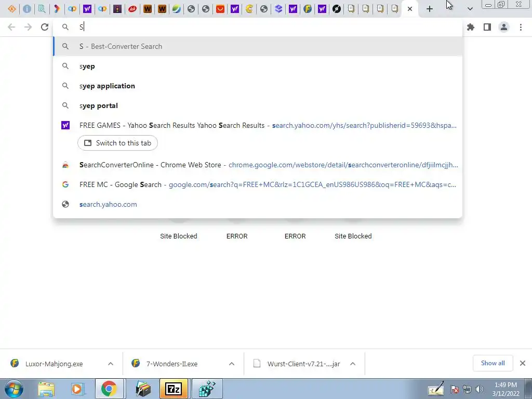Open the Windows Start menu
Image resolution: width=532 pixels, height=399 pixels.
14,389
